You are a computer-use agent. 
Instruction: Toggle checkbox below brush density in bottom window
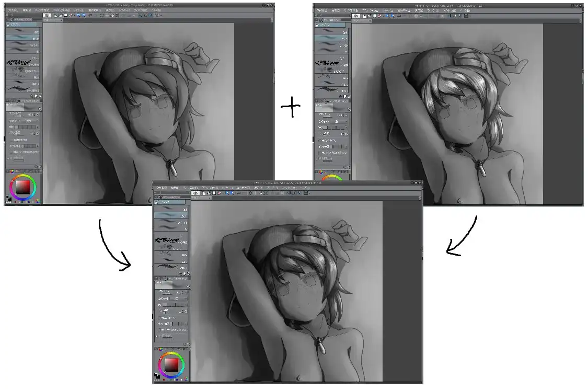click(159, 317)
